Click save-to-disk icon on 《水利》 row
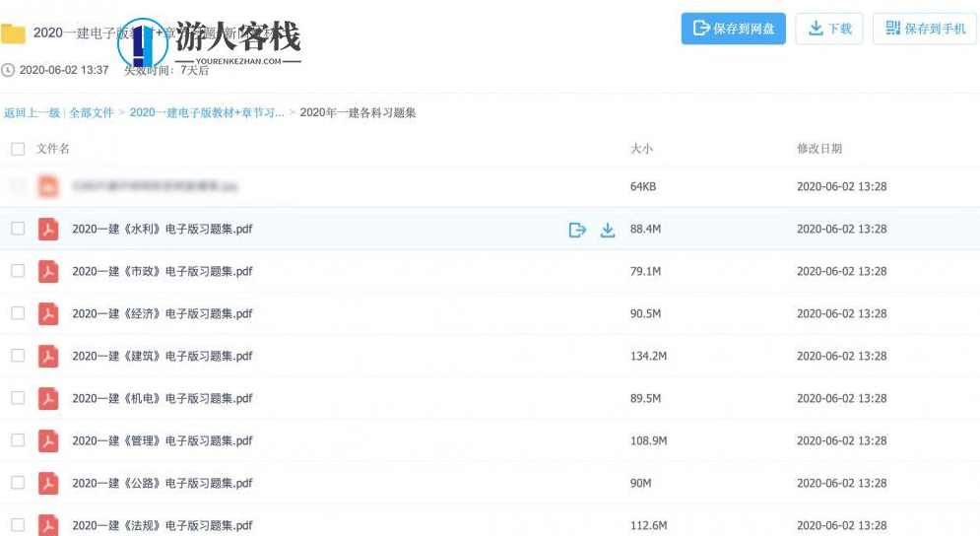Viewport: 980px width, 536px height. 577,230
